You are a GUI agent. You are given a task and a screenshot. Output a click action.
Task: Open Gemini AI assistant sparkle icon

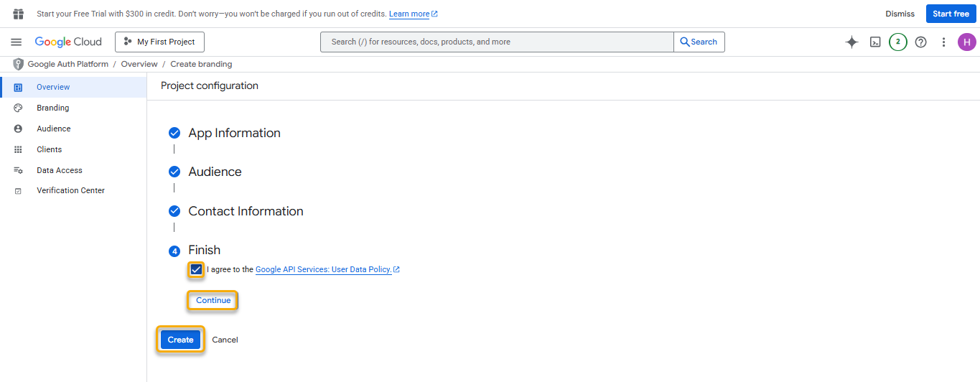click(x=851, y=42)
